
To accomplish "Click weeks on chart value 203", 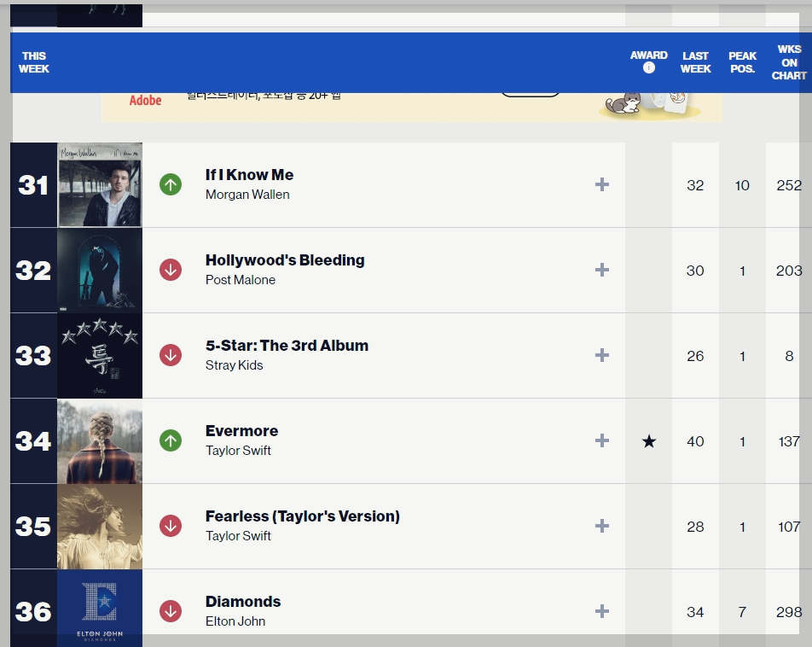I will [789, 271].
